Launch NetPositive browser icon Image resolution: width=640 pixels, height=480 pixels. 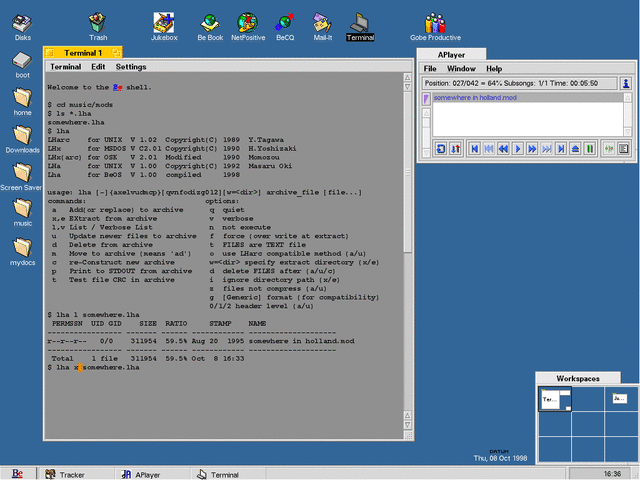[248, 27]
